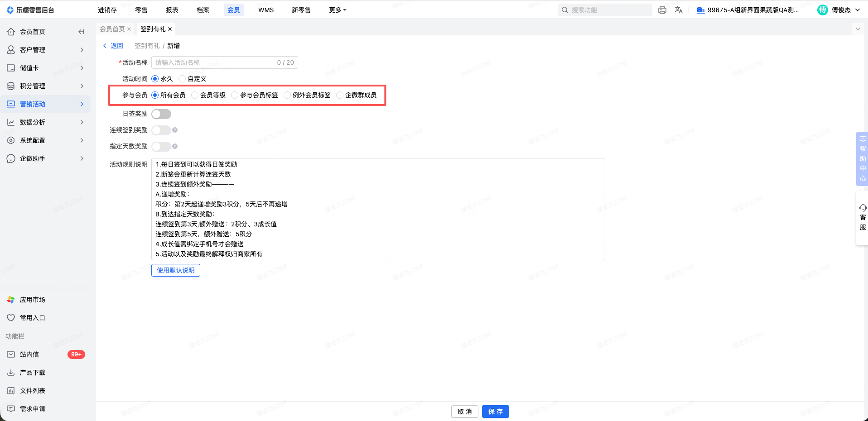Switch to the 会员首页 tab
The image size is (868, 421).
pyautogui.click(x=112, y=29)
